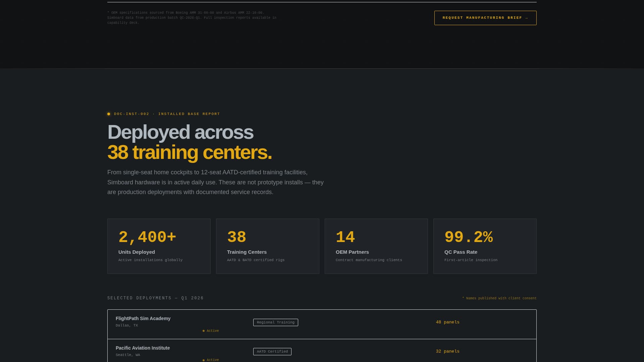Click the OEM Partners stat card

(376, 246)
